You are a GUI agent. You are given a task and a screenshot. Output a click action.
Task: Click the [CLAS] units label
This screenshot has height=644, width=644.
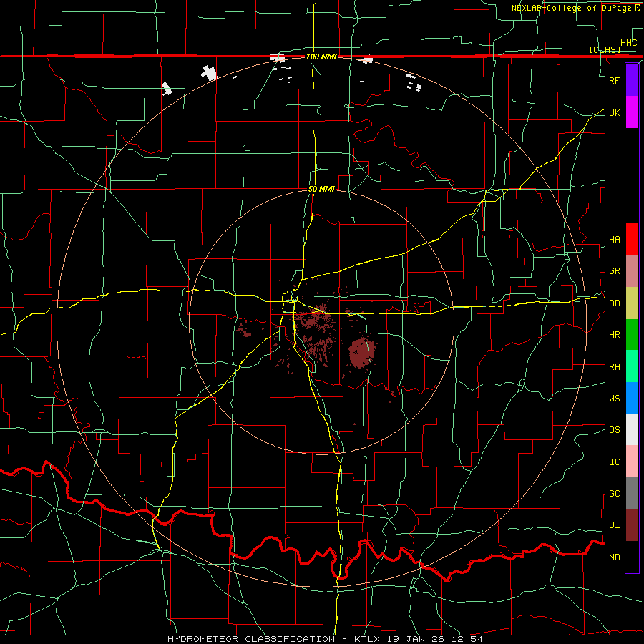pyautogui.click(x=605, y=49)
